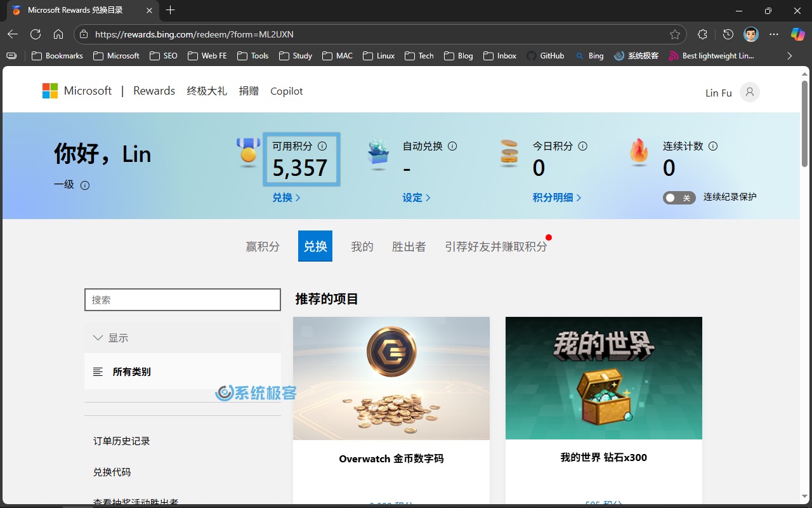
Task: Click the Lin Fu account avatar icon
Action: (x=750, y=92)
